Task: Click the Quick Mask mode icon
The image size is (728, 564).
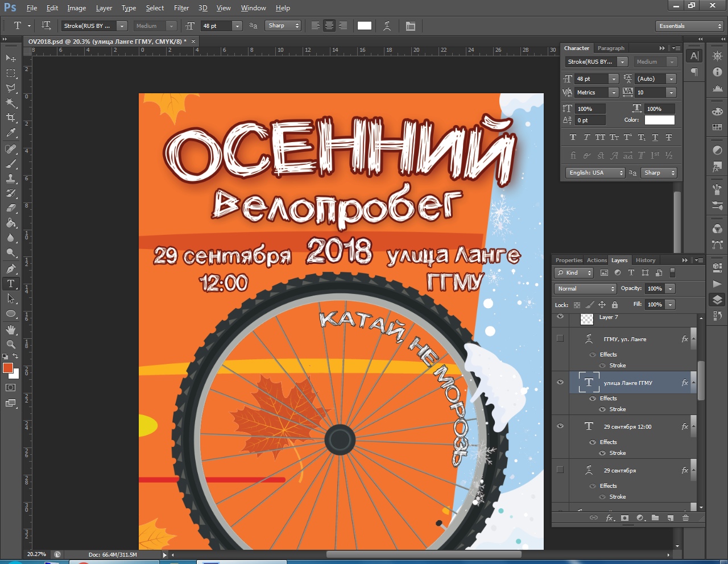Action: click(x=11, y=387)
